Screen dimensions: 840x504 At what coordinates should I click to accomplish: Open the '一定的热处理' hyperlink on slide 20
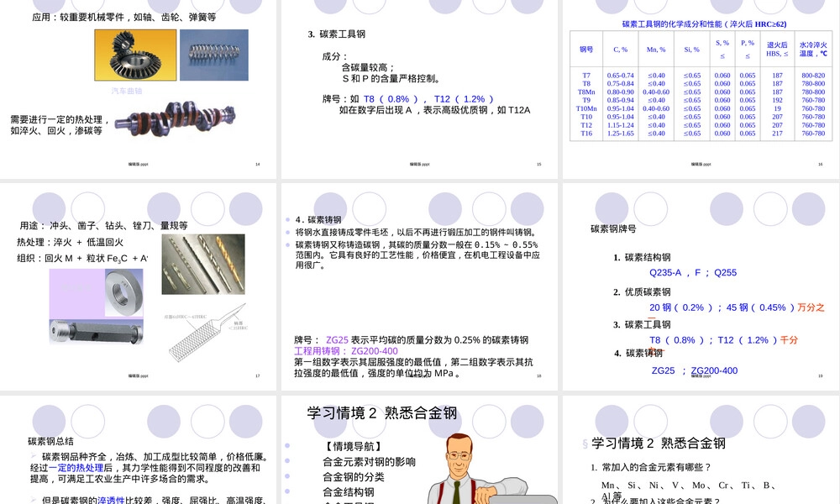point(76,468)
